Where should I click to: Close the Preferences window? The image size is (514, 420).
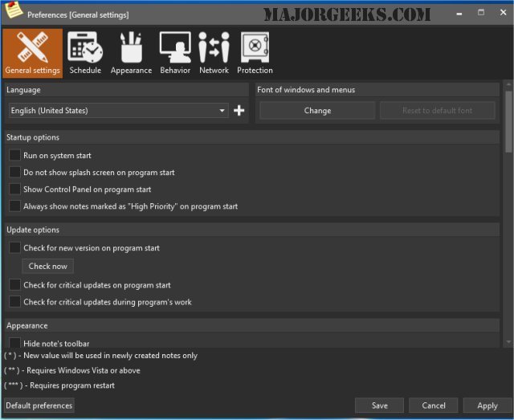tap(504, 13)
